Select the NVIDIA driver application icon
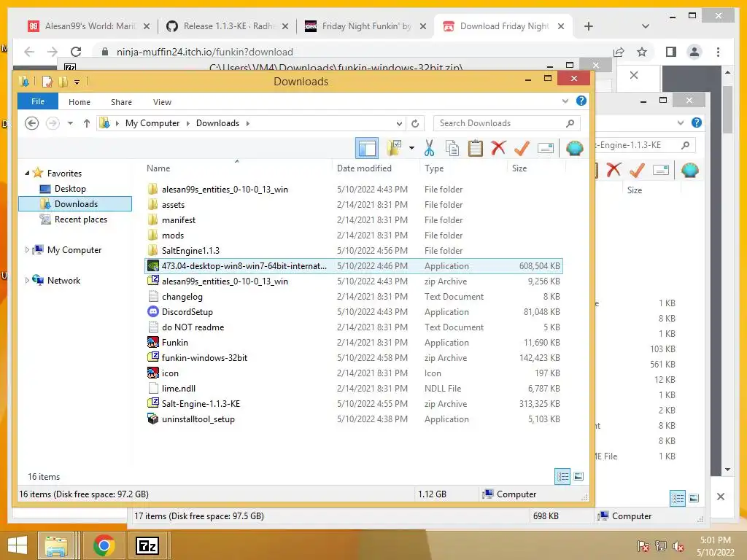Viewport: 747px width, 560px height. [x=153, y=266]
